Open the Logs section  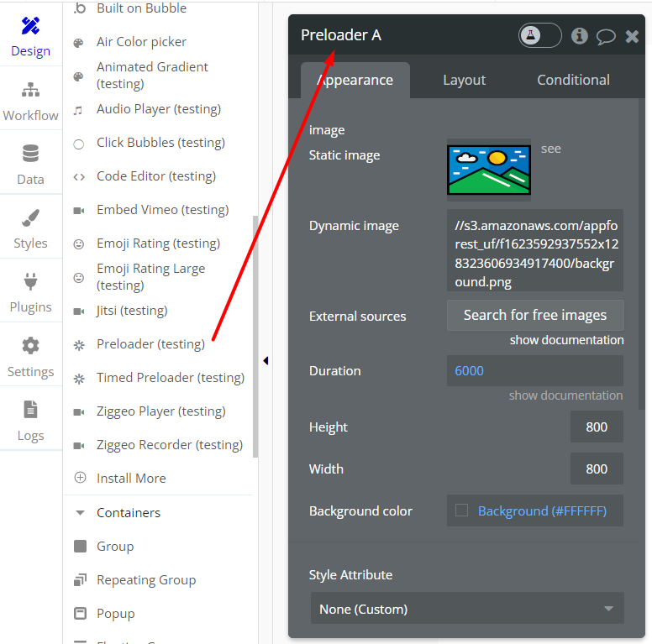(x=30, y=421)
